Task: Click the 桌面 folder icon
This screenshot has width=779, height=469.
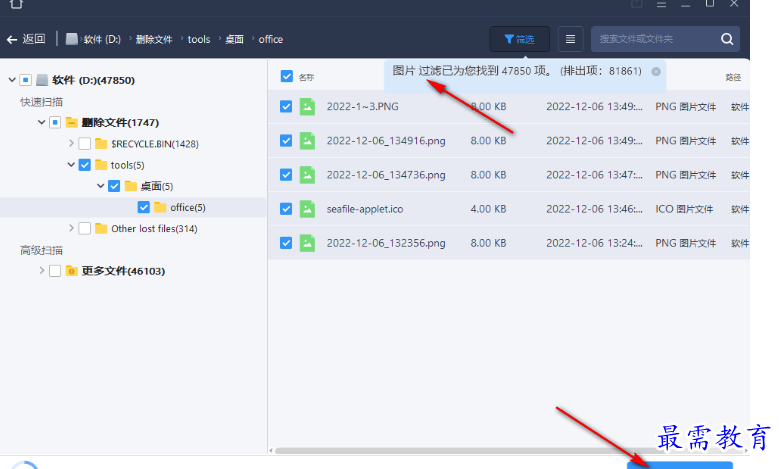Action: coord(131,186)
